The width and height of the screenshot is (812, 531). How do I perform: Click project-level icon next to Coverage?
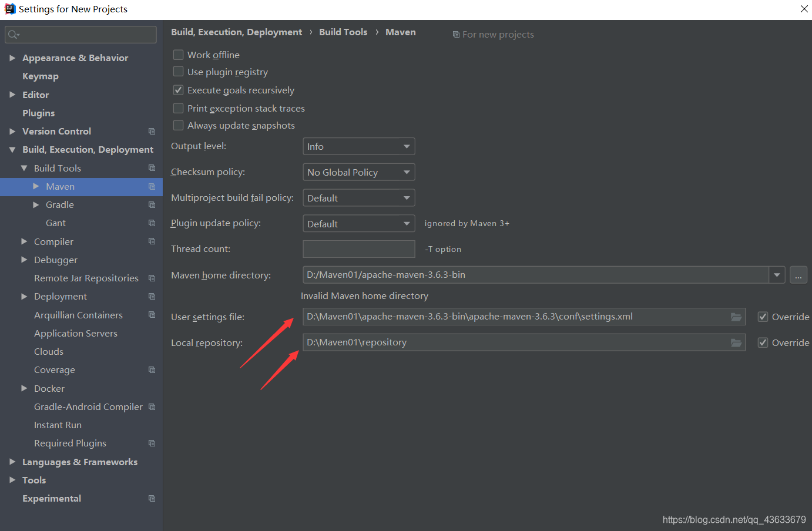152,369
